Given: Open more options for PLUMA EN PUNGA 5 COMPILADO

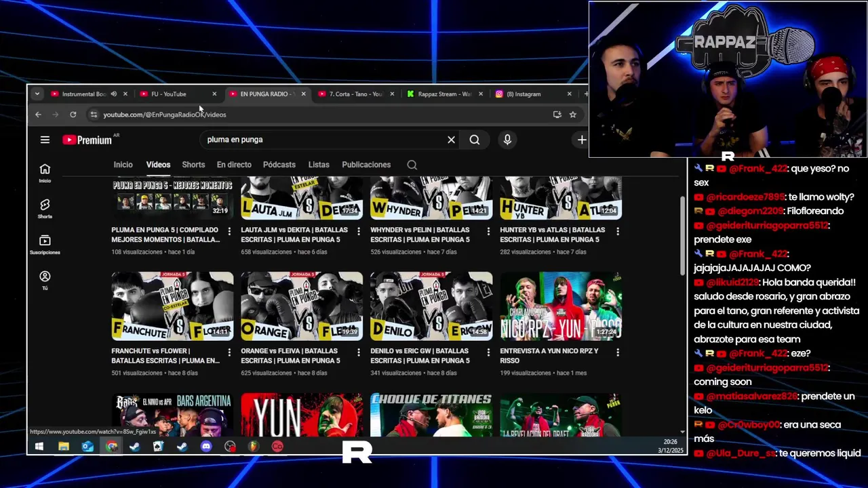Looking at the screenshot, I should coord(229,231).
